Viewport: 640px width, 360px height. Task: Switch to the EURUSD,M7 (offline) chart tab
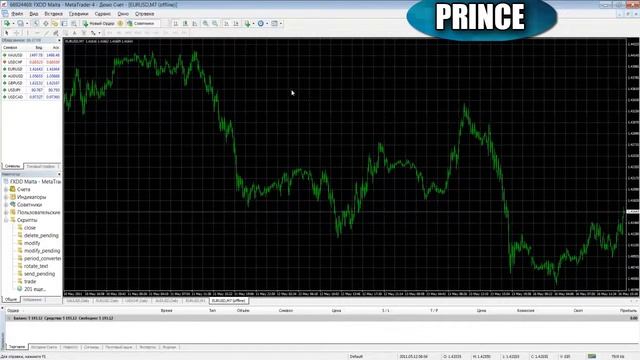coord(229,301)
